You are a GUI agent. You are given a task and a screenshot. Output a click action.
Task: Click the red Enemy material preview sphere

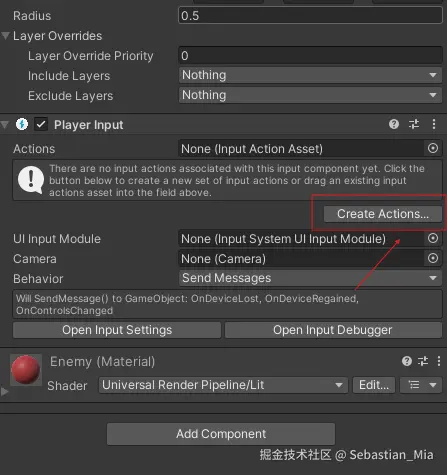pos(26,370)
